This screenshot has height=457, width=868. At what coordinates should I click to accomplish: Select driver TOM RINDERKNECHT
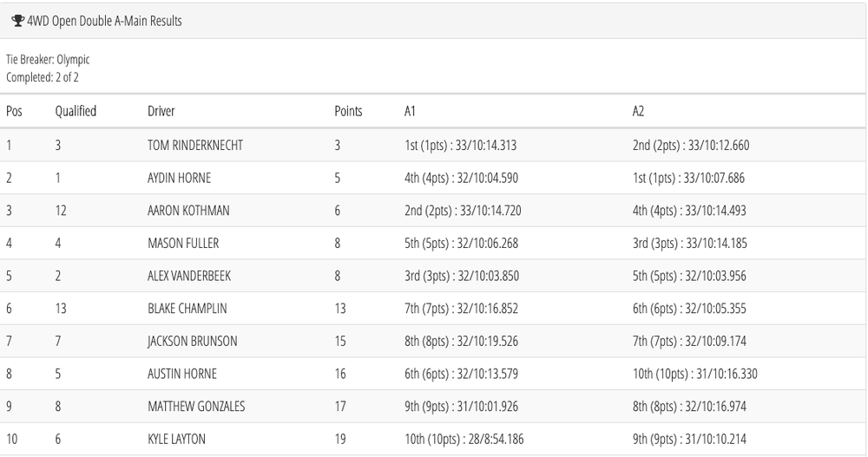pyautogui.click(x=195, y=146)
